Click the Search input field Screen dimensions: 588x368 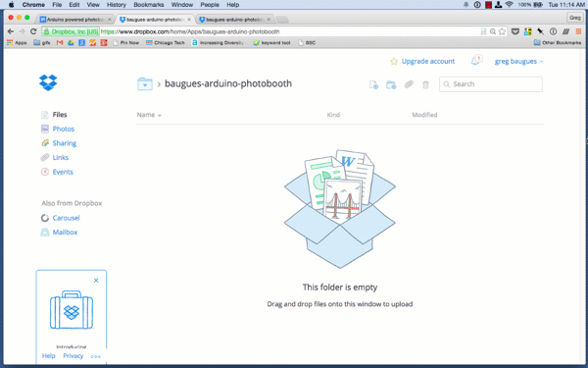(x=491, y=84)
